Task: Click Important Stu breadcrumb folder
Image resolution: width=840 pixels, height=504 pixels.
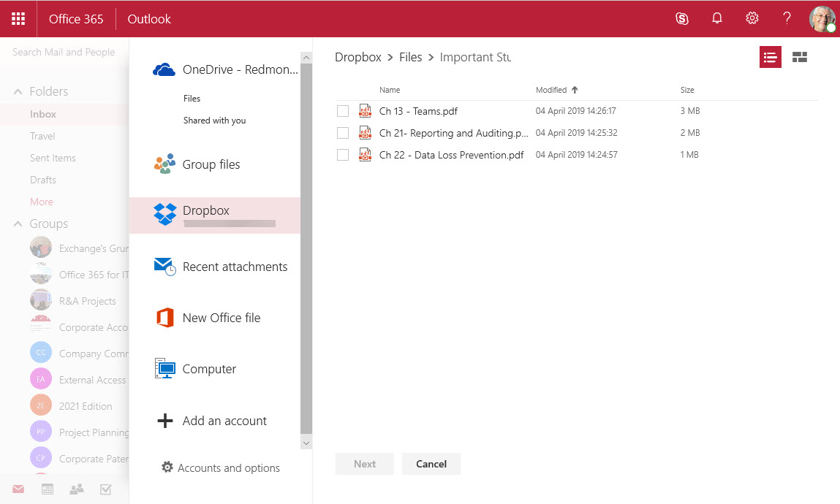Action: [x=475, y=57]
